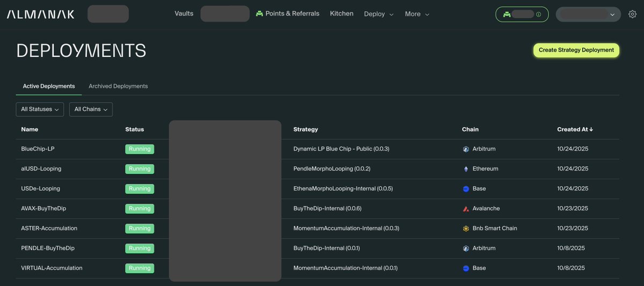
Task: Click the Almanak logo
Action: (41, 14)
